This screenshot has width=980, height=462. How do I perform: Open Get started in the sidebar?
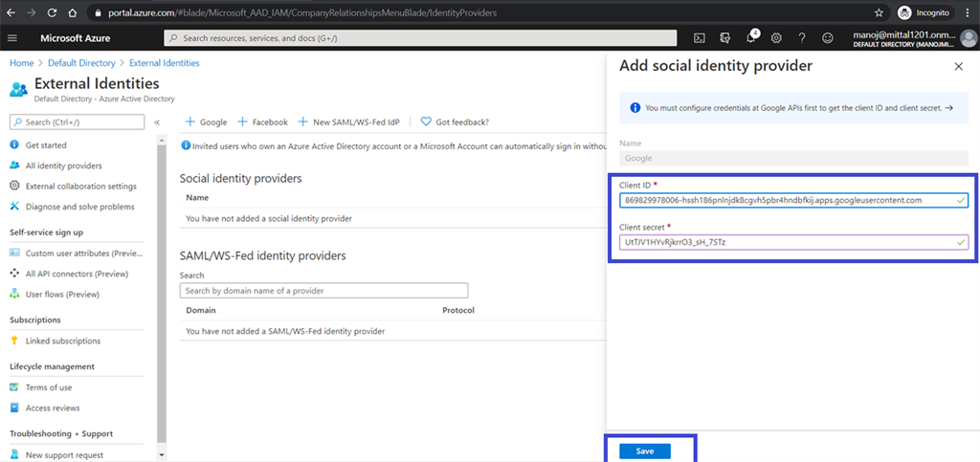[x=46, y=144]
